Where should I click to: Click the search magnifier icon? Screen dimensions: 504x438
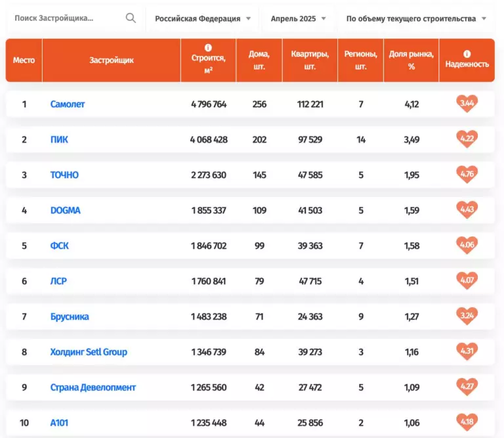click(131, 18)
